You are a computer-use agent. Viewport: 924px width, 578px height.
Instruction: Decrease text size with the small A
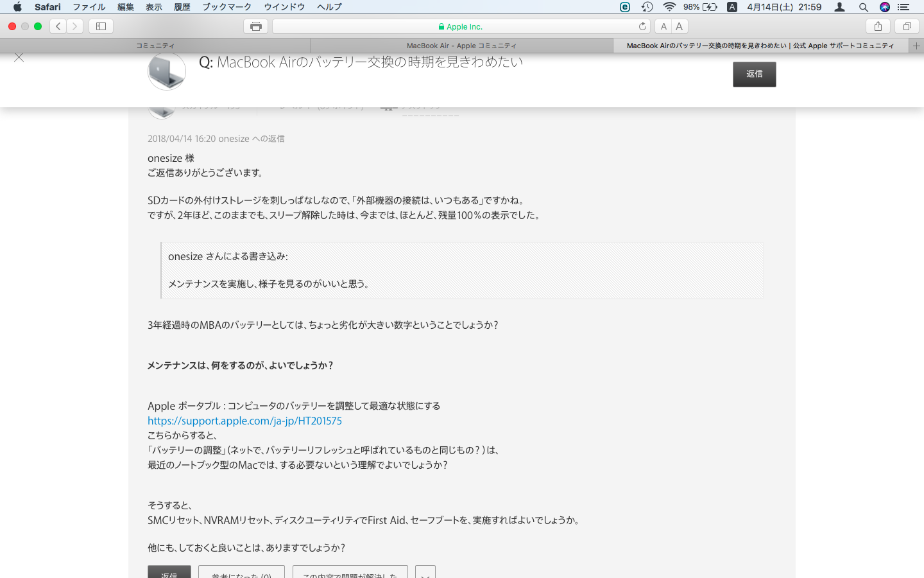tap(663, 26)
